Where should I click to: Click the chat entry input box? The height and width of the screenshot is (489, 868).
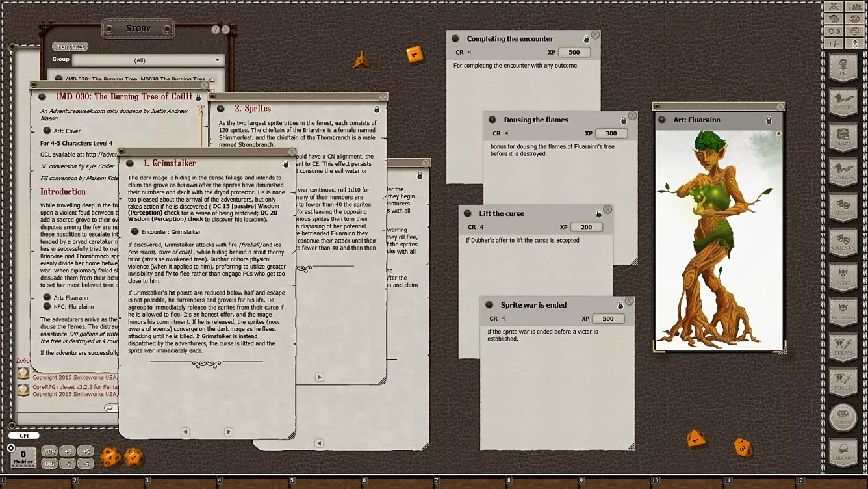tap(67, 417)
